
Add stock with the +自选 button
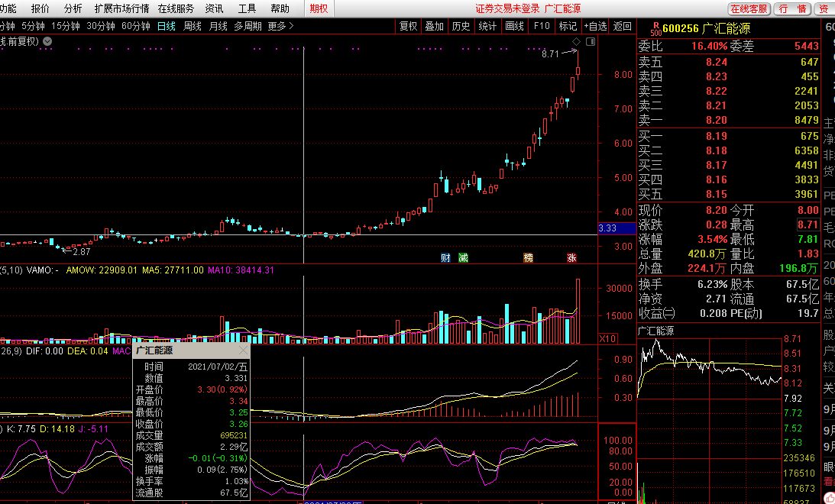[595, 26]
